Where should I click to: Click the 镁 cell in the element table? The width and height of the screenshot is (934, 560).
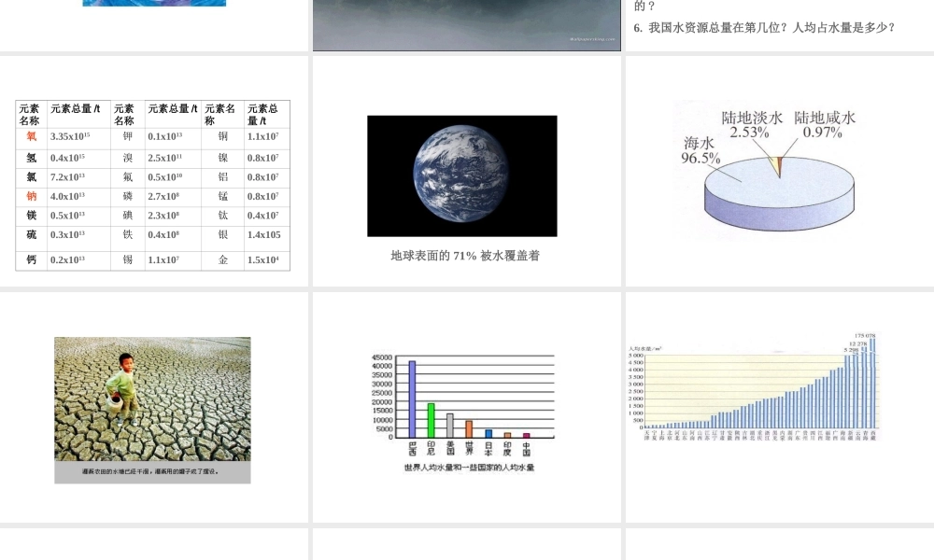[32, 215]
